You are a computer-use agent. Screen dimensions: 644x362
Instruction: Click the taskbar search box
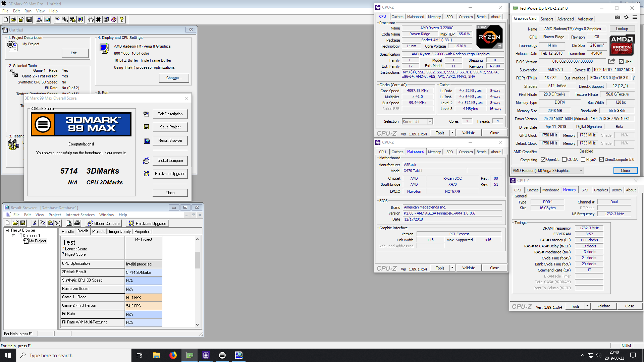pyautogui.click(x=74, y=355)
